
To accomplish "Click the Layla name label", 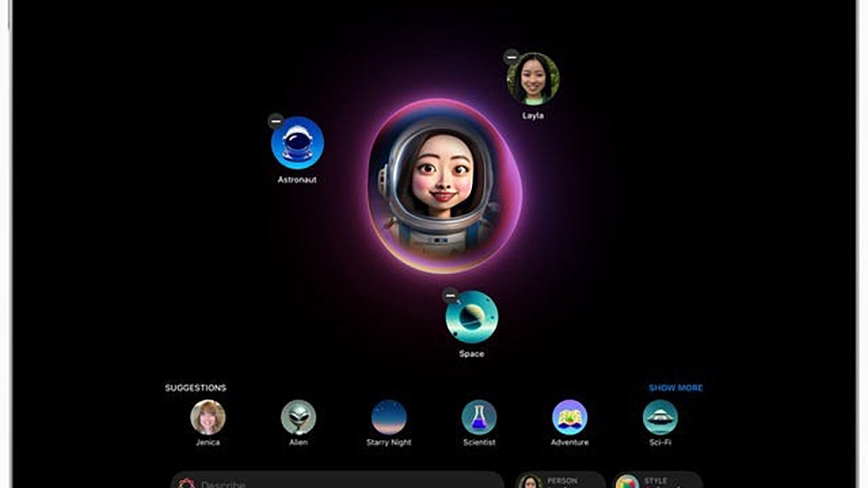I will click(x=533, y=116).
